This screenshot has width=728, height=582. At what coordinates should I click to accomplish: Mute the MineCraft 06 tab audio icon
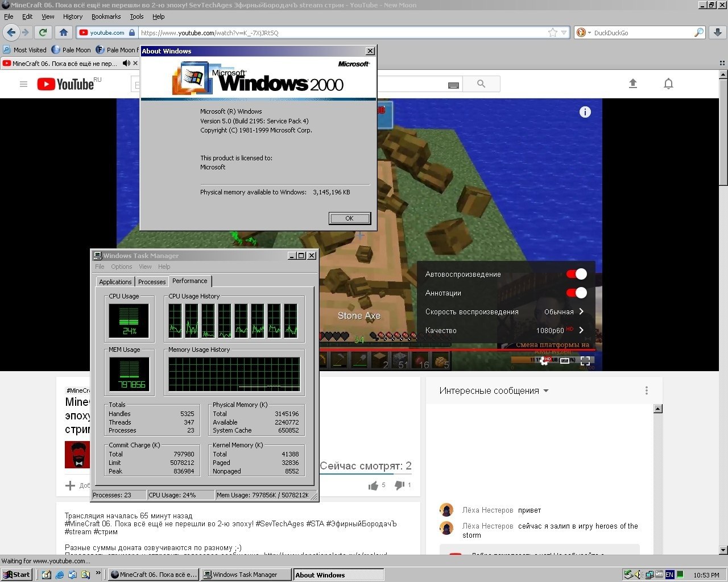pos(126,63)
